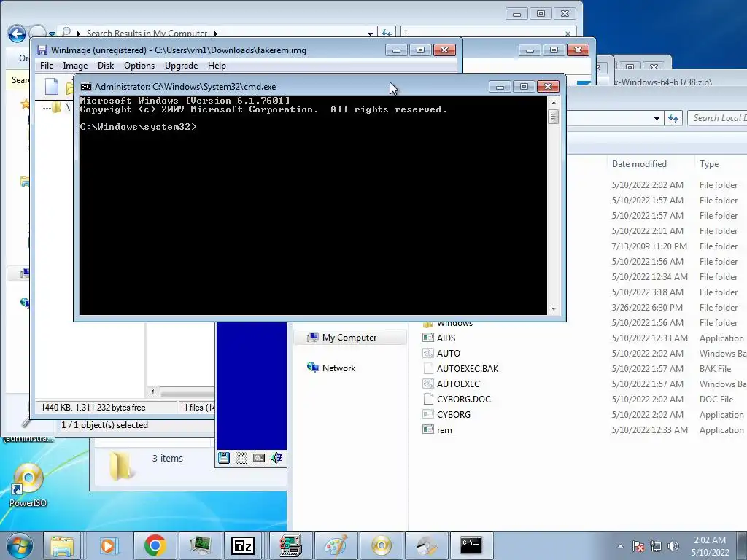Viewport: 747px width, 560px height.
Task: Click the New image icon in WinImage toolbar
Action: pos(52,87)
